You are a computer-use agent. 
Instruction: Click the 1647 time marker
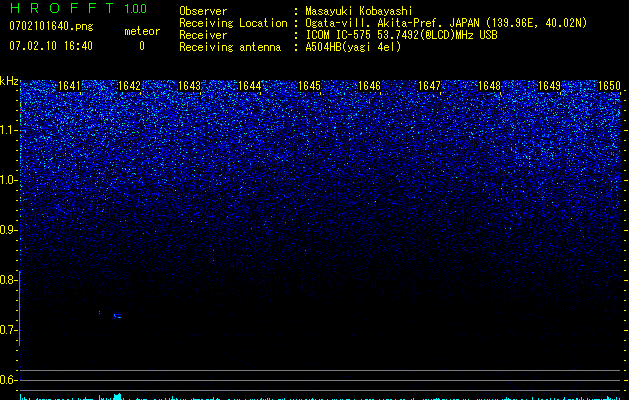429,86
